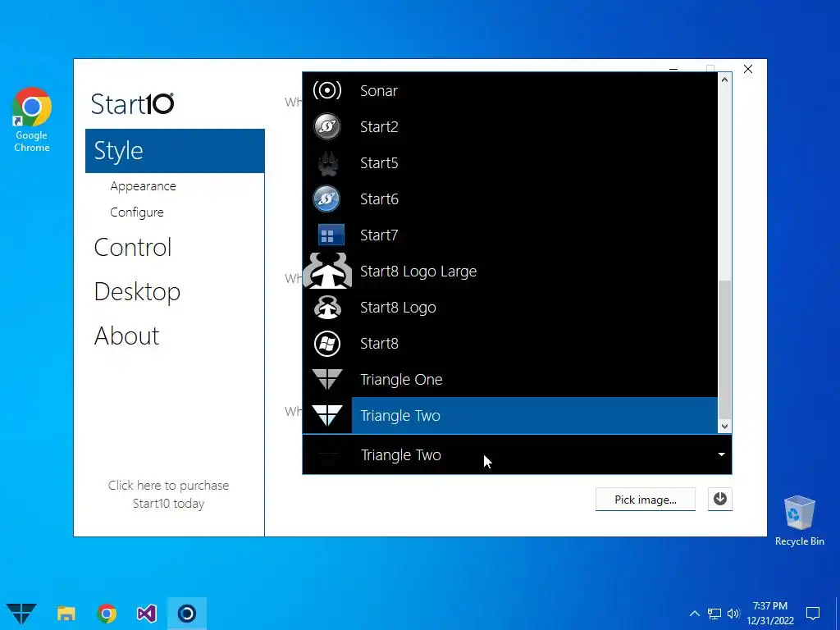This screenshot has width=840, height=630.
Task: Select the highlighted Triangle Two icon in list
Action: click(x=326, y=415)
